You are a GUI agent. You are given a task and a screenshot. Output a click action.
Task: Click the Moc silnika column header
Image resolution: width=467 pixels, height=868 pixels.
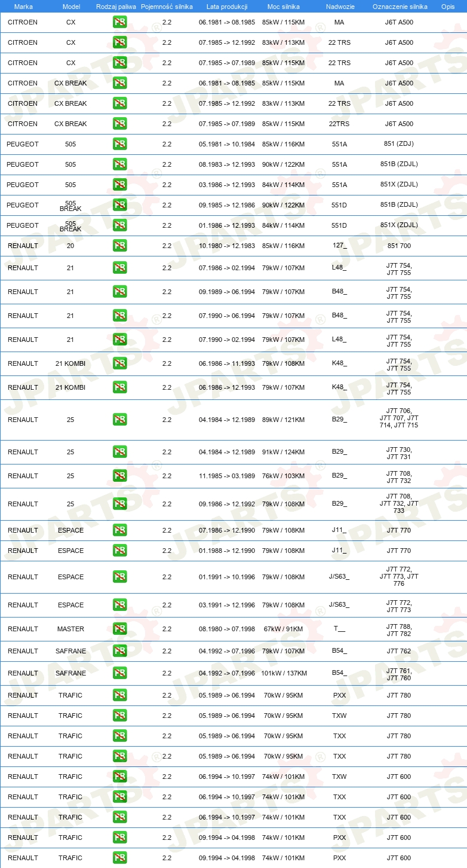284,7
